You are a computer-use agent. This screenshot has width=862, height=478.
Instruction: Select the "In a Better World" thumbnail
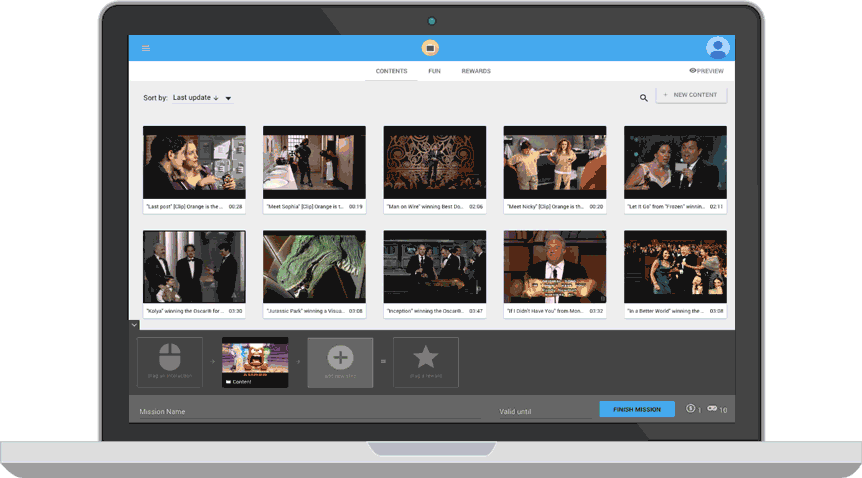[x=675, y=267]
